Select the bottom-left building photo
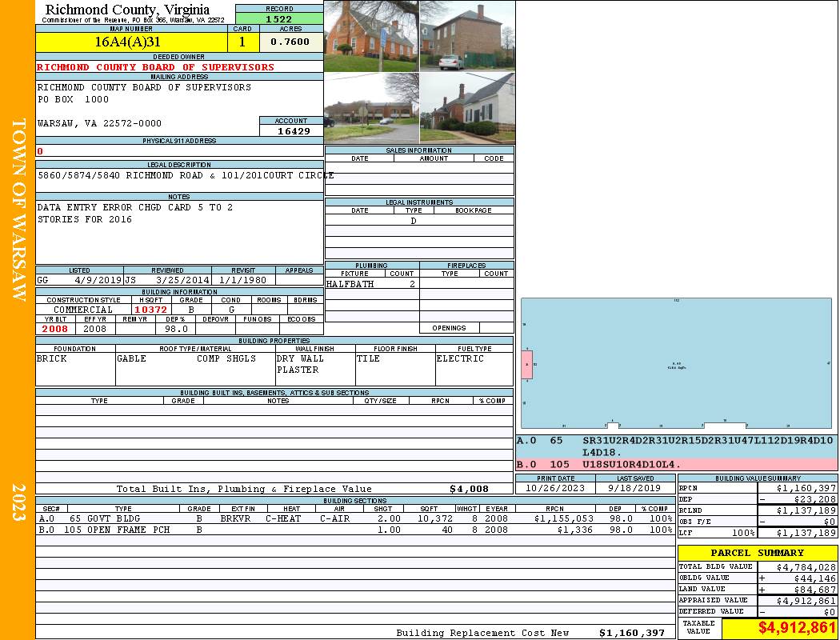This screenshot has width=840, height=640. coord(371,108)
